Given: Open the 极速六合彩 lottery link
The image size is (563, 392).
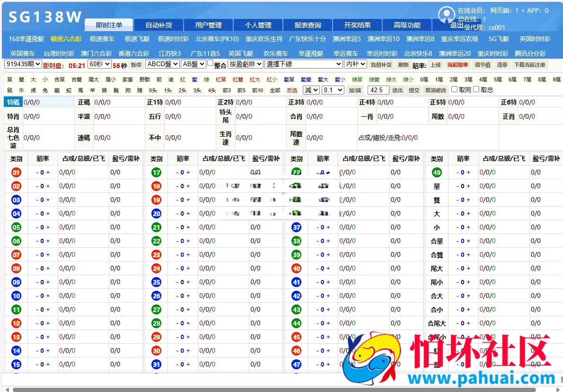Looking at the screenshot, I should pos(66,39).
